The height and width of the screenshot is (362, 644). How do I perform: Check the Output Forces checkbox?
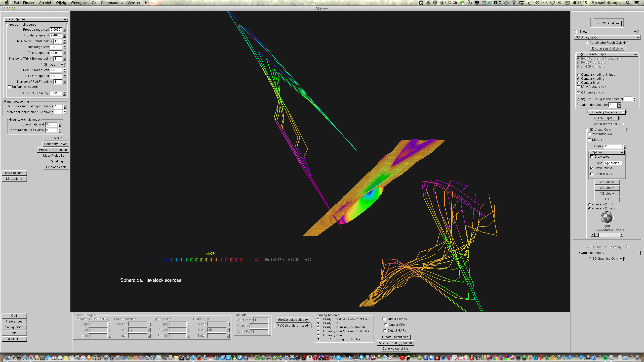384,319
